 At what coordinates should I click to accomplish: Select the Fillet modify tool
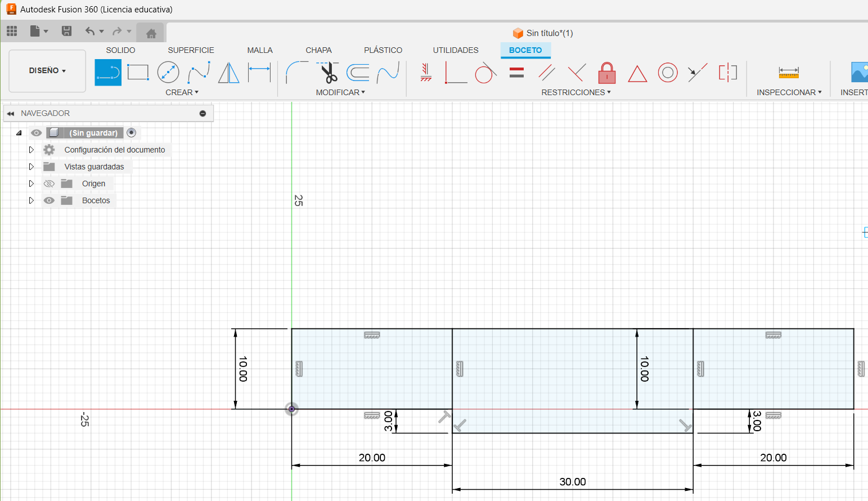[x=297, y=73]
